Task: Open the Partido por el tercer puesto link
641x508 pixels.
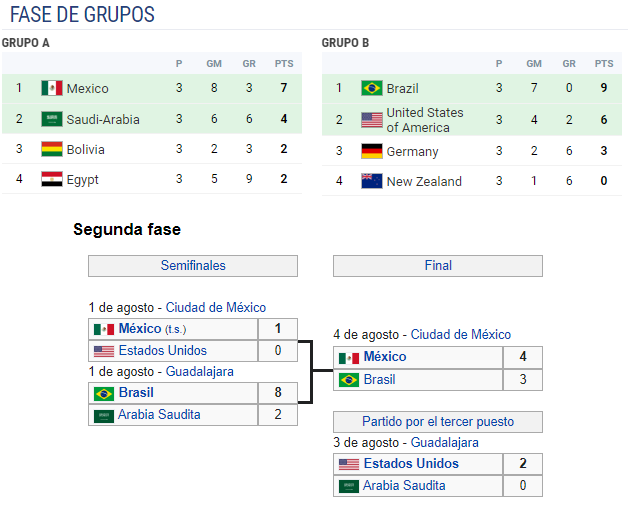Action: click(438, 421)
